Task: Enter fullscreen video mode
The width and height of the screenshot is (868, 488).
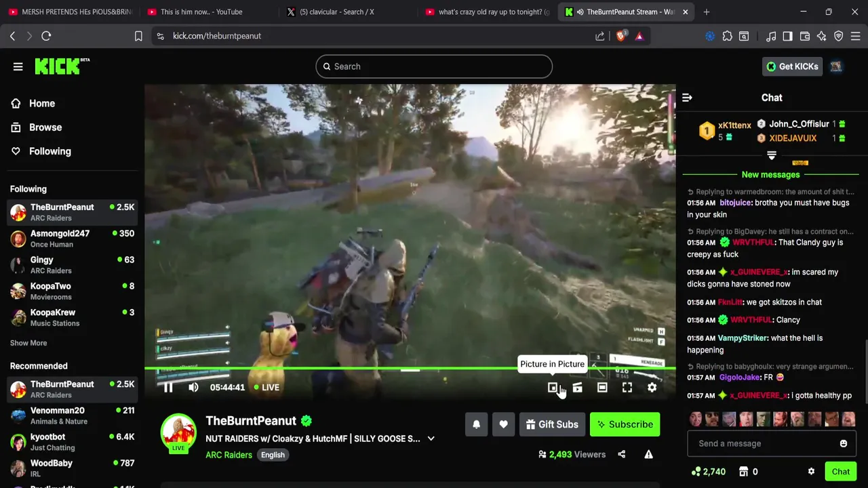Action: pos(627,387)
